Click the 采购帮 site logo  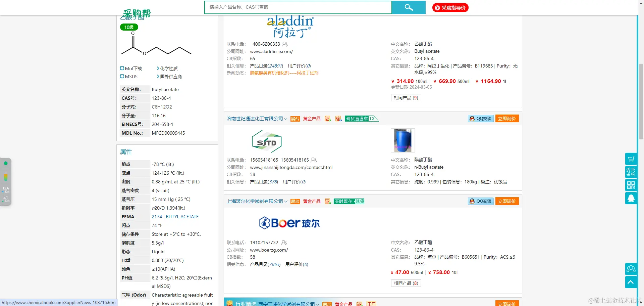point(137,13)
